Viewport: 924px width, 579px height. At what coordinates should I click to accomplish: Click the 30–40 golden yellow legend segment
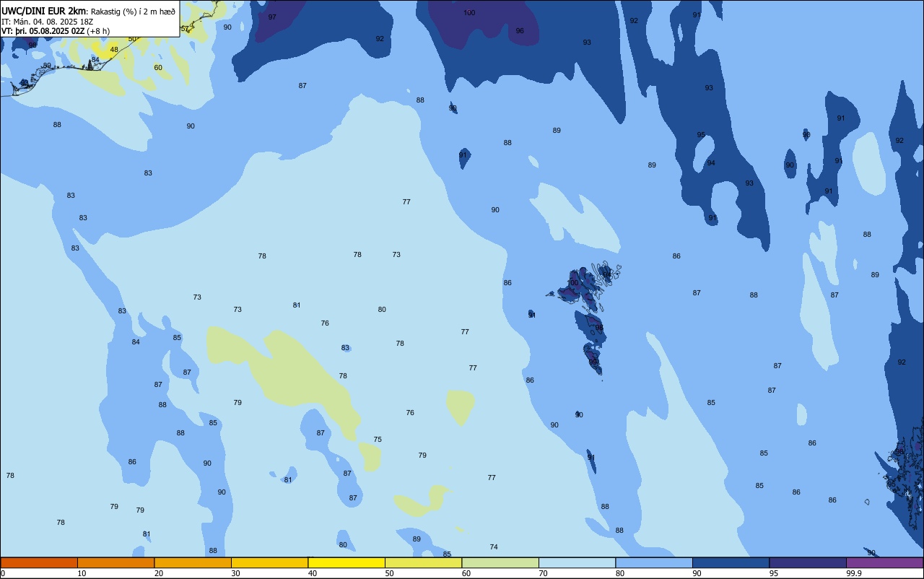tap(269, 562)
